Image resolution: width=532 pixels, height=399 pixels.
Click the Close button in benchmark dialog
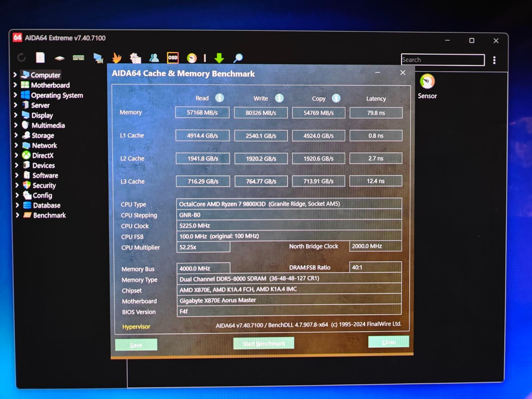(x=389, y=342)
